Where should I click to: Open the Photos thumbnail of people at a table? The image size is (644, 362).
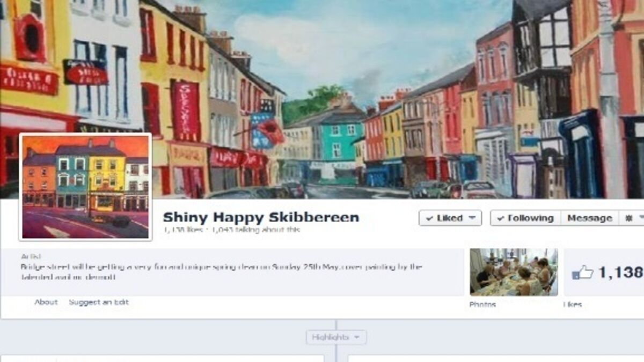(x=514, y=272)
